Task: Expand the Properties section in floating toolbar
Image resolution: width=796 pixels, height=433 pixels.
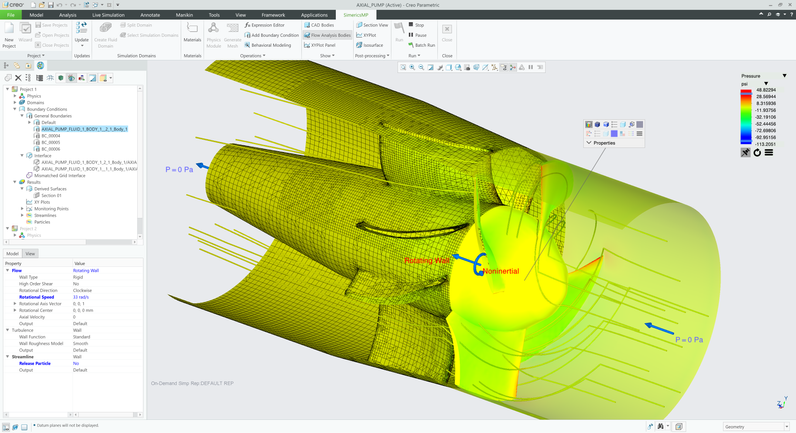Action: (589, 143)
